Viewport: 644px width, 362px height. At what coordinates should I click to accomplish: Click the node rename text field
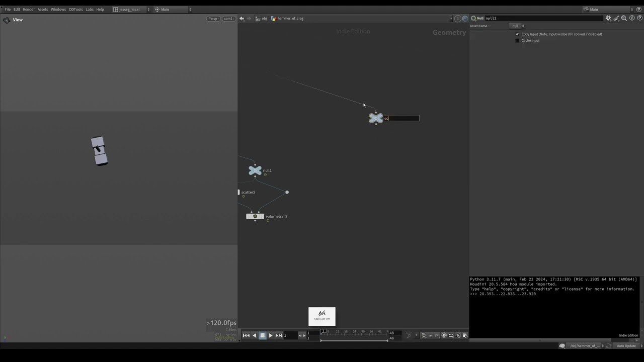401,118
